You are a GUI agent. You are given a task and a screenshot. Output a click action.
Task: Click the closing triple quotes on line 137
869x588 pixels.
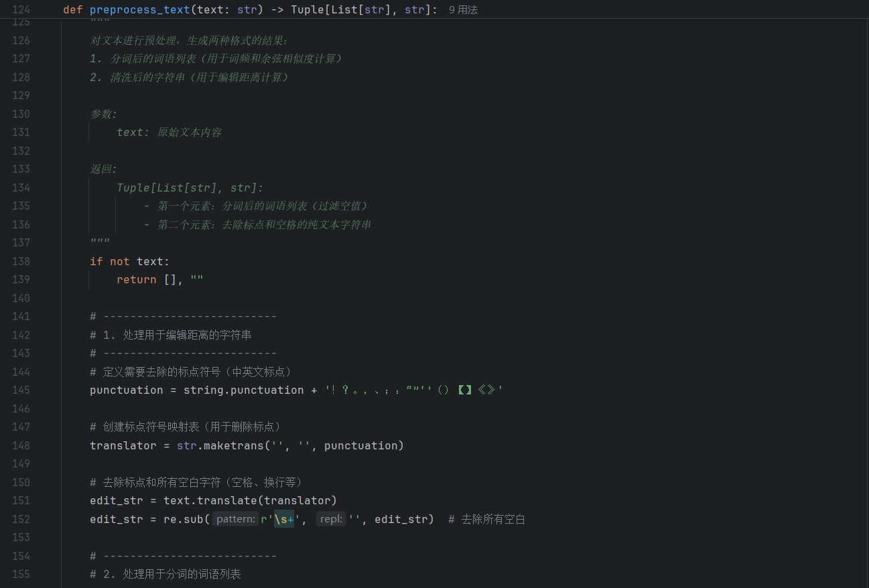click(100, 242)
